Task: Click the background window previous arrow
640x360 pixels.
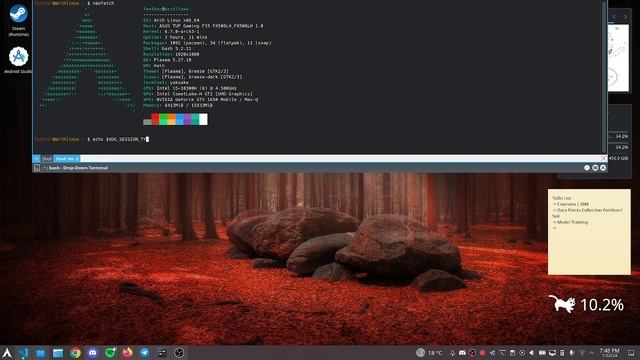Action: point(614,17)
